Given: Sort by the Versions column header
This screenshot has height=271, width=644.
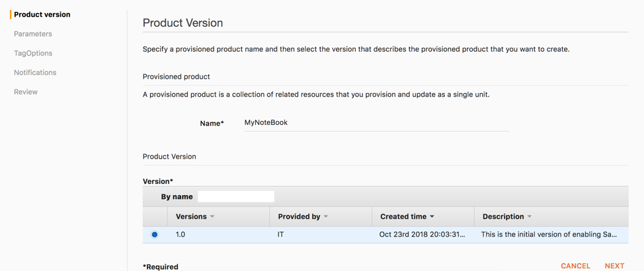Looking at the screenshot, I should [x=191, y=217].
